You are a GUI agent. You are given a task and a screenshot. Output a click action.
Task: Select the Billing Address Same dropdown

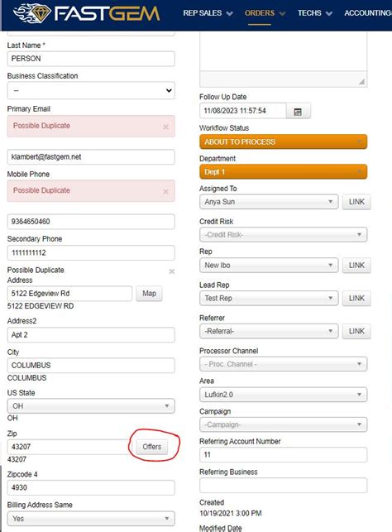(91, 519)
